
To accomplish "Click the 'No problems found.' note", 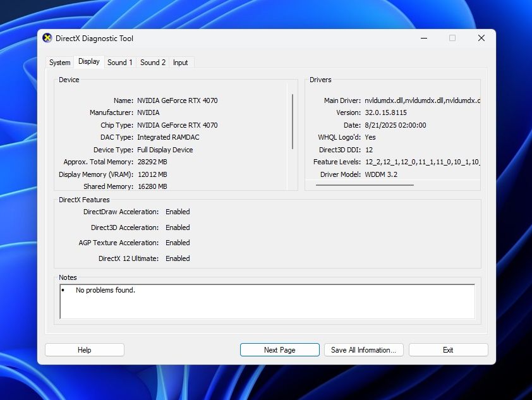I will click(x=105, y=290).
